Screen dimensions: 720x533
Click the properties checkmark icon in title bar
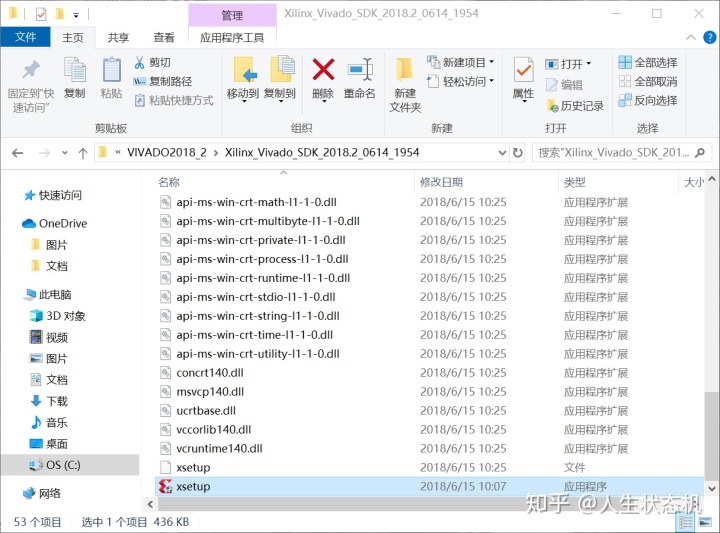coord(41,14)
